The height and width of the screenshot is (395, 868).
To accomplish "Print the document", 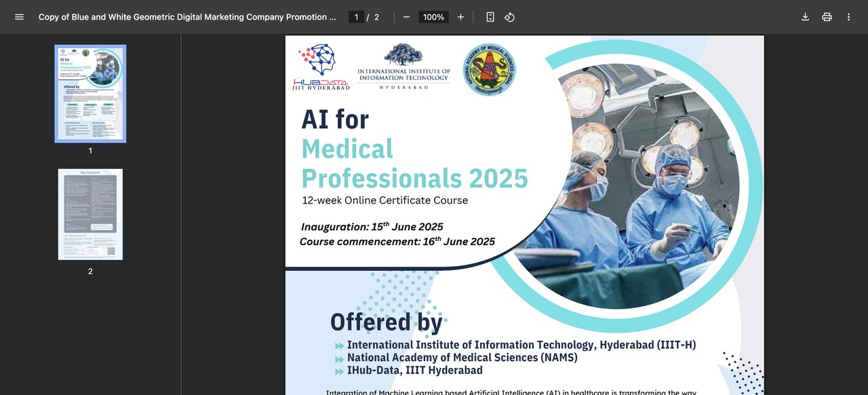I will click(827, 17).
